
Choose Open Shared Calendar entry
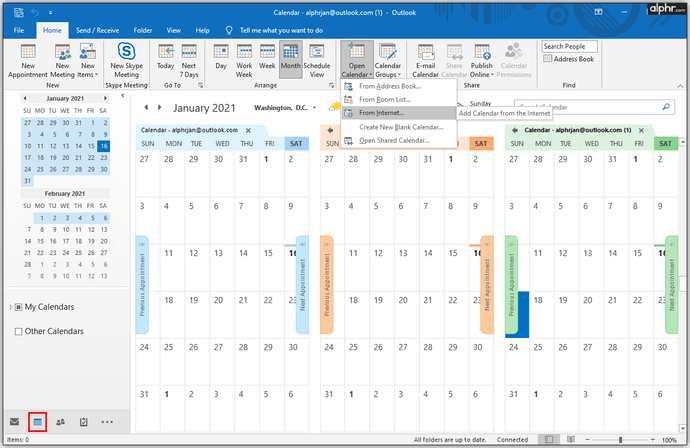pyautogui.click(x=398, y=141)
